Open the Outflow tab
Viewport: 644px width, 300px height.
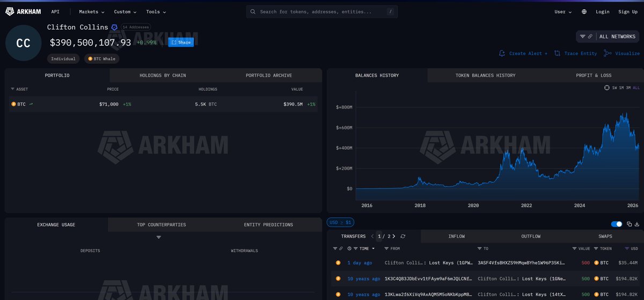pos(531,236)
